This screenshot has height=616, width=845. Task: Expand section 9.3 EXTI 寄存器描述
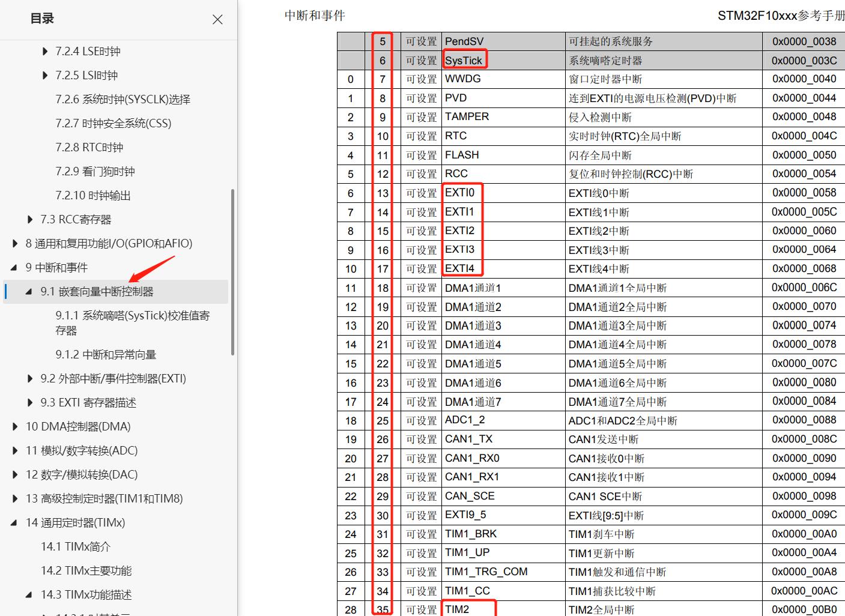tap(30, 403)
